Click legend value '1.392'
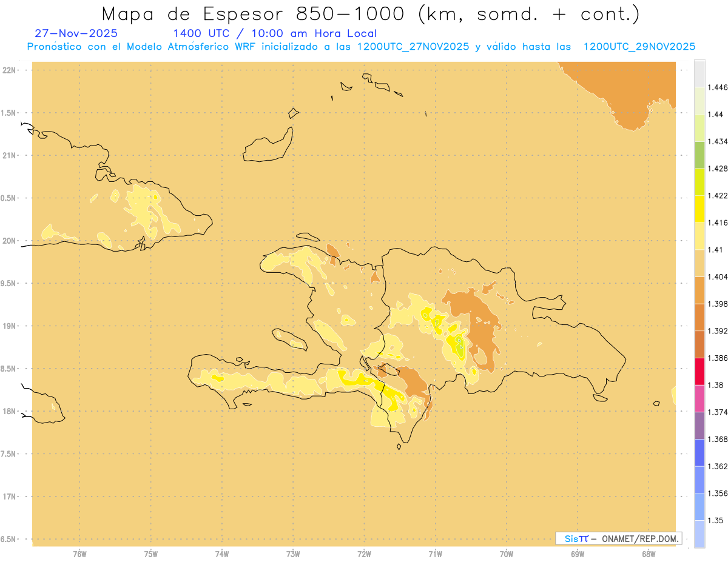Screen dimensions: 728x562 [x=718, y=331]
